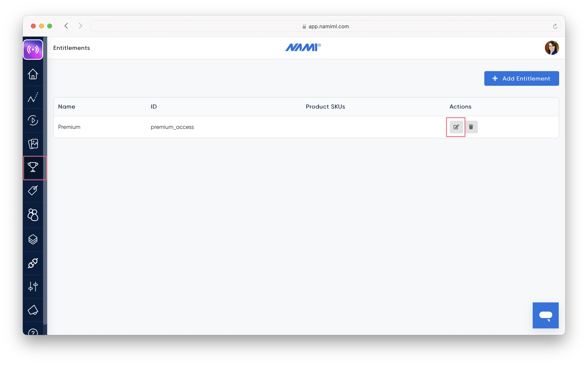The height and width of the screenshot is (365, 588).
Task: Select the trophy Entitlements icon
Action: tap(33, 167)
